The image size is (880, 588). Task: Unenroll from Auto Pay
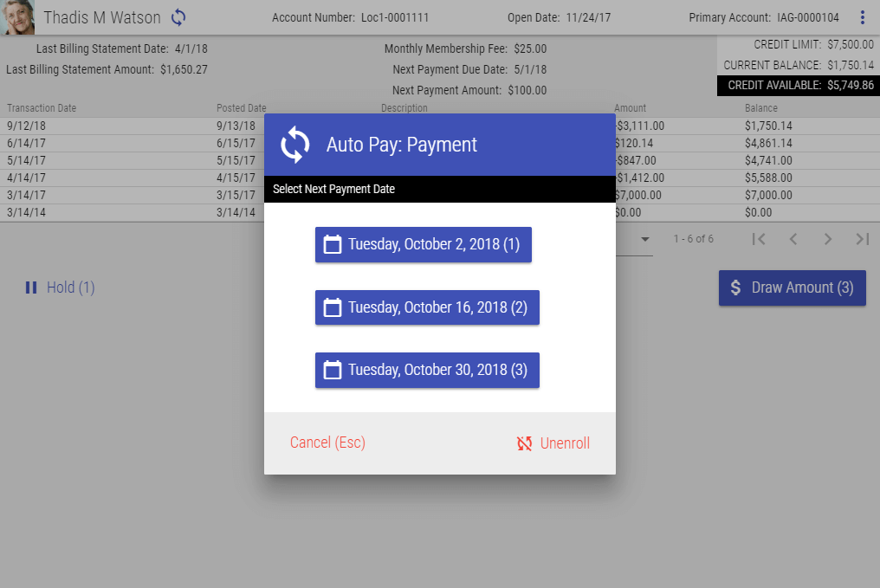[x=553, y=443]
